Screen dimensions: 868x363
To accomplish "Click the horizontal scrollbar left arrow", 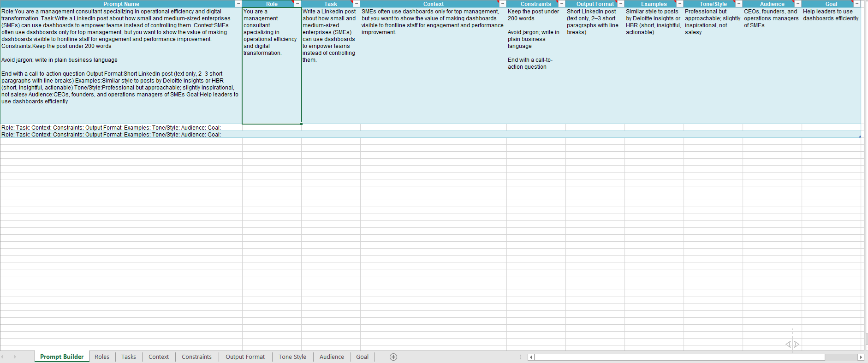I will pos(531,357).
